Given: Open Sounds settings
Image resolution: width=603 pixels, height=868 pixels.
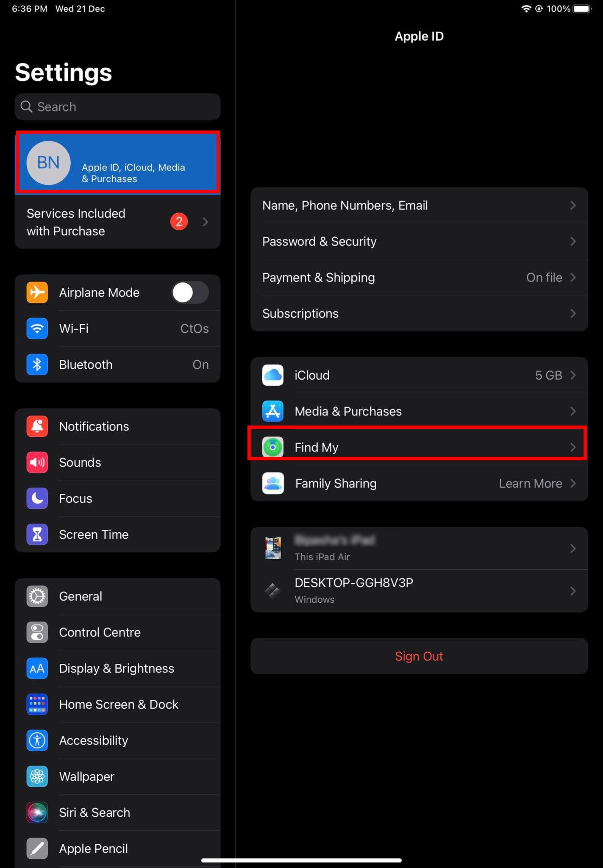Looking at the screenshot, I should point(118,462).
